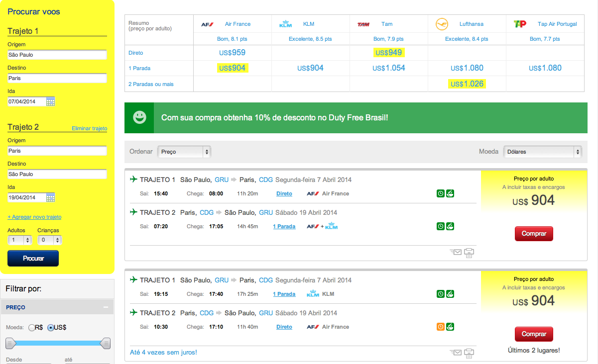
Task: Collapse the PREÇO filter section
Action: 106,307
